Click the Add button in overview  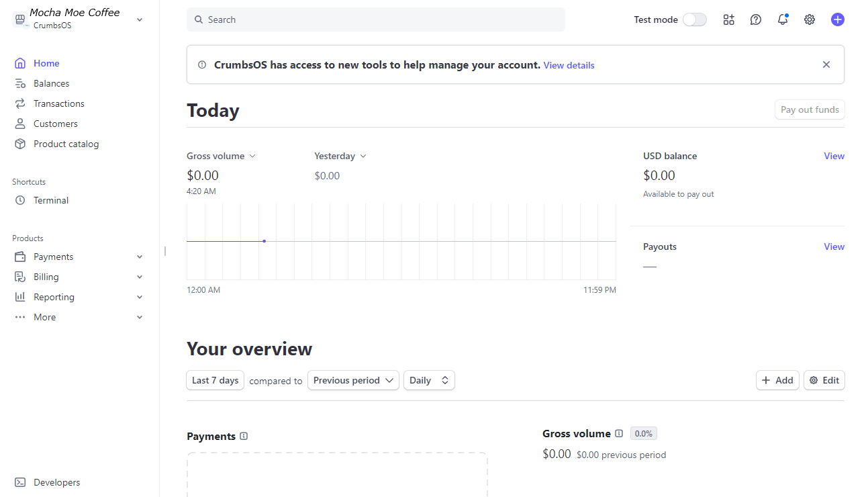pos(777,380)
